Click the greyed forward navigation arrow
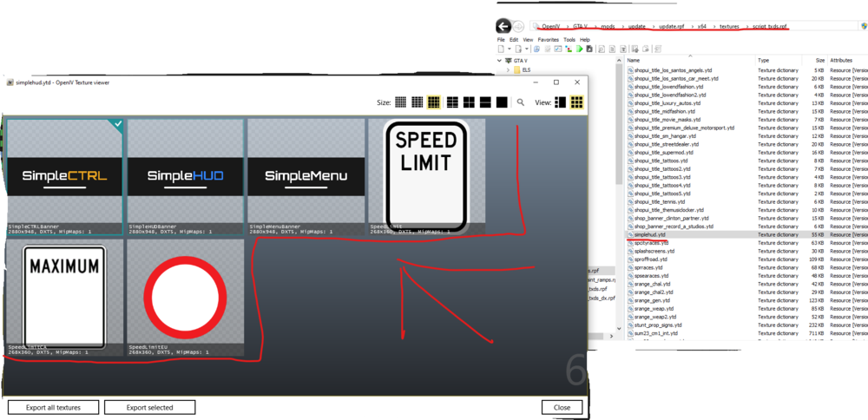 point(519,27)
